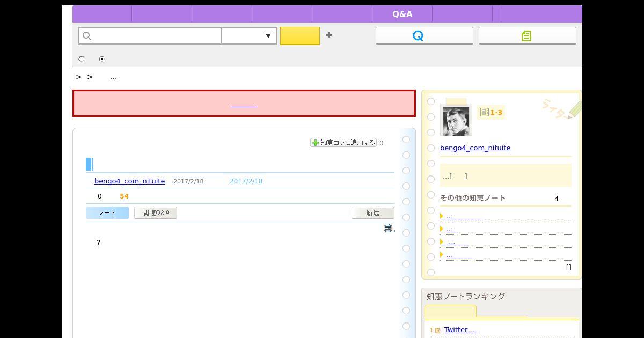Viewport: 644px width, 338px height.
Task: Click the blue Q question button
Action: 424,35
